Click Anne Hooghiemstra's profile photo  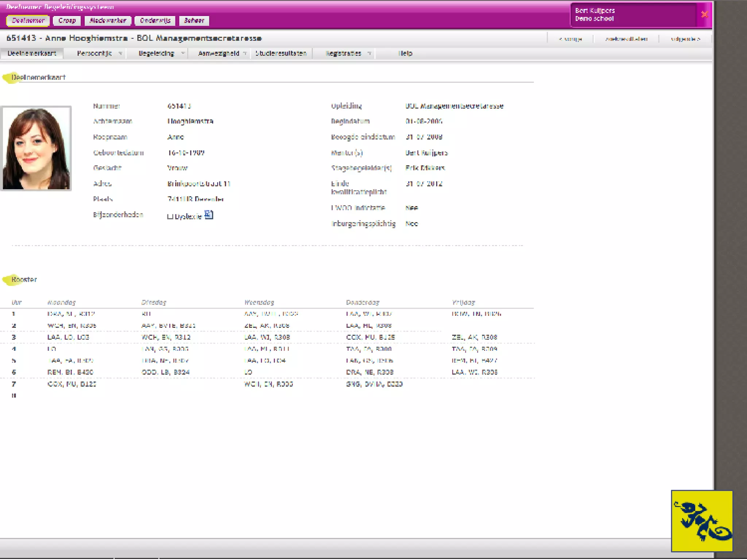[x=36, y=148]
